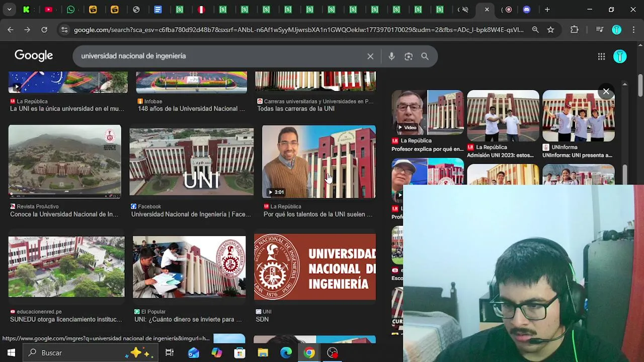The height and width of the screenshot is (362, 644).
Task: Open Microsoft Edge from taskbar
Action: point(286,353)
